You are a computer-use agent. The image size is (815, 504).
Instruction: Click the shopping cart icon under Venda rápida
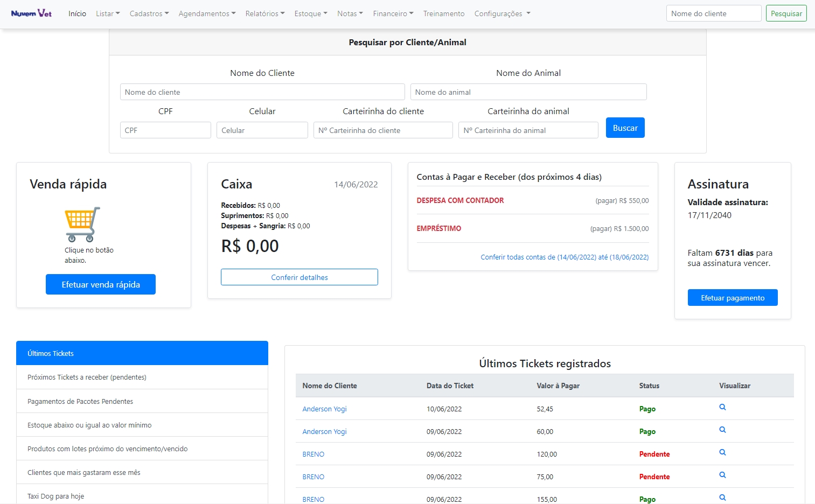[x=82, y=224]
